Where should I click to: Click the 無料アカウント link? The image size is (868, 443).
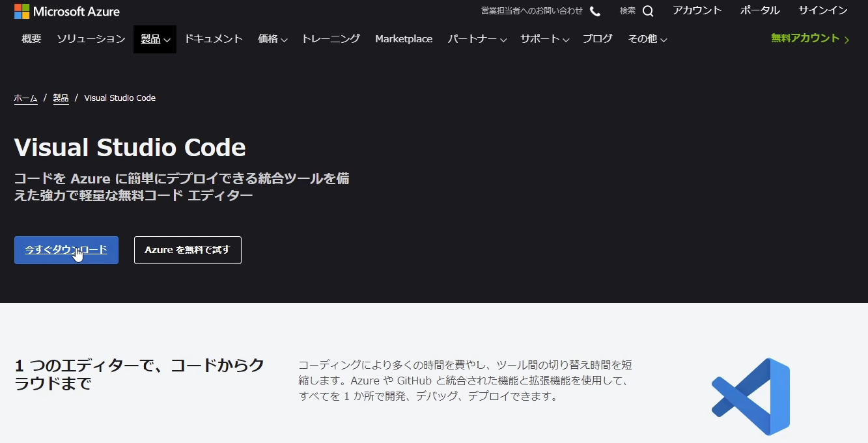click(x=805, y=38)
